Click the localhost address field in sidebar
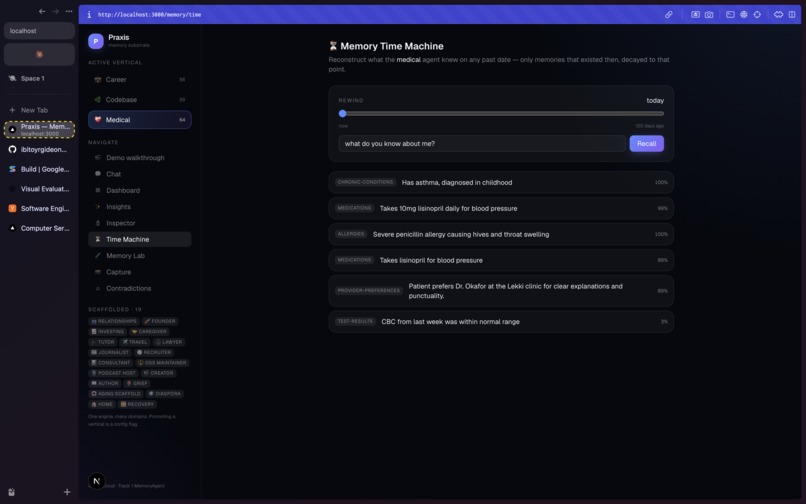This screenshot has width=806, height=504. pyautogui.click(x=39, y=31)
